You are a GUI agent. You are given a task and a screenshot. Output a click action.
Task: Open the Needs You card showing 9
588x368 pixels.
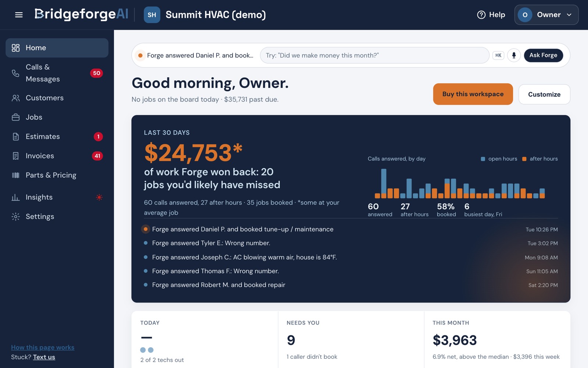(x=351, y=339)
